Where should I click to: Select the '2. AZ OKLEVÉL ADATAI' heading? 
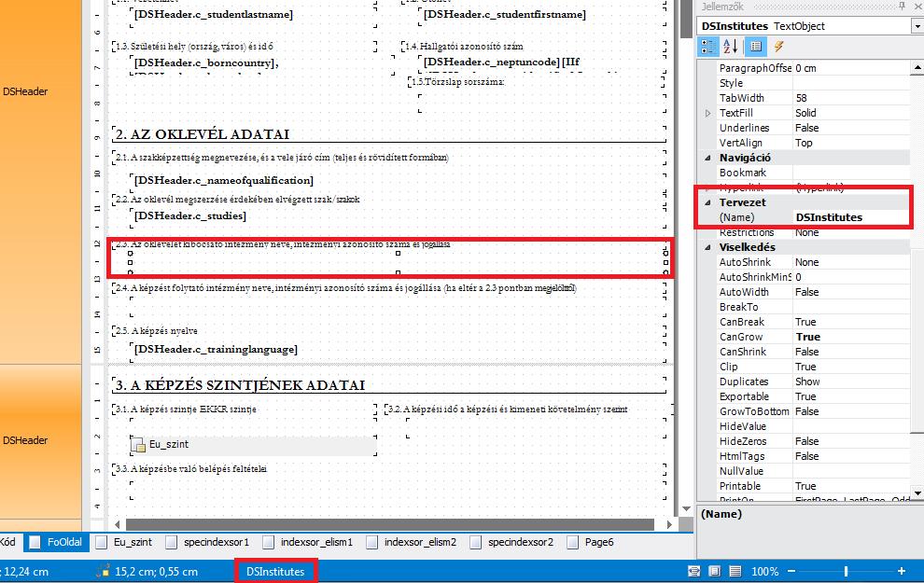click(203, 134)
